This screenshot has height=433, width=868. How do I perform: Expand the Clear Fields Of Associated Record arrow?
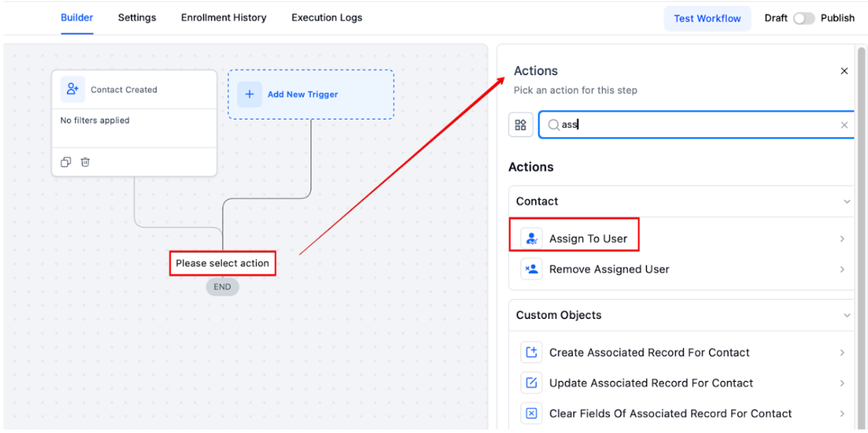click(842, 414)
